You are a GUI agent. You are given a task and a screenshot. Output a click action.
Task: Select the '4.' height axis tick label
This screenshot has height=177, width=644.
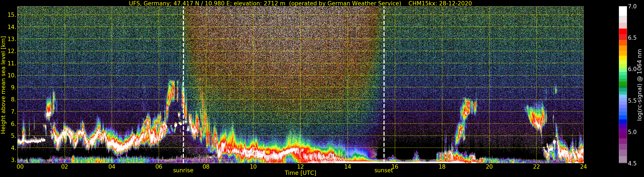(x=14, y=148)
